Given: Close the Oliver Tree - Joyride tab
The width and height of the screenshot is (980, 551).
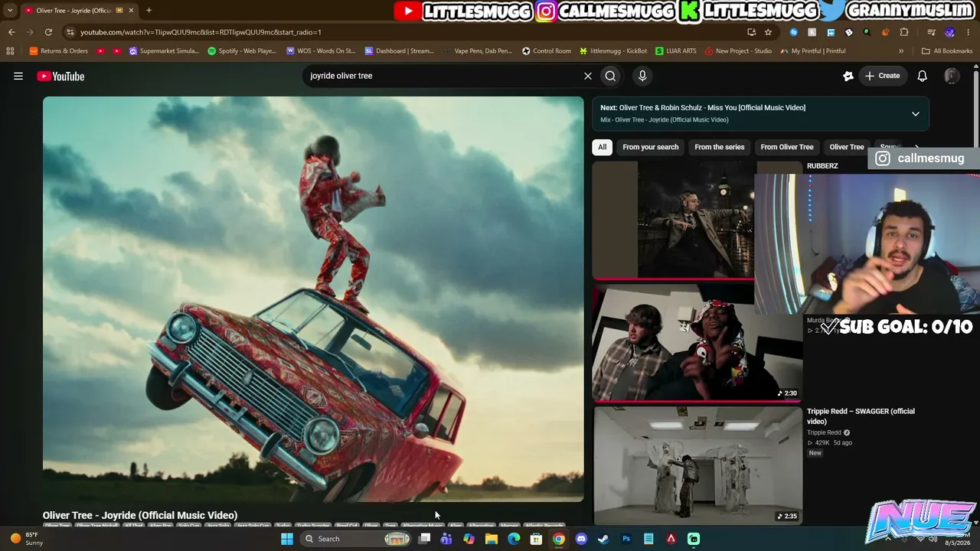Looking at the screenshot, I should coord(131,11).
